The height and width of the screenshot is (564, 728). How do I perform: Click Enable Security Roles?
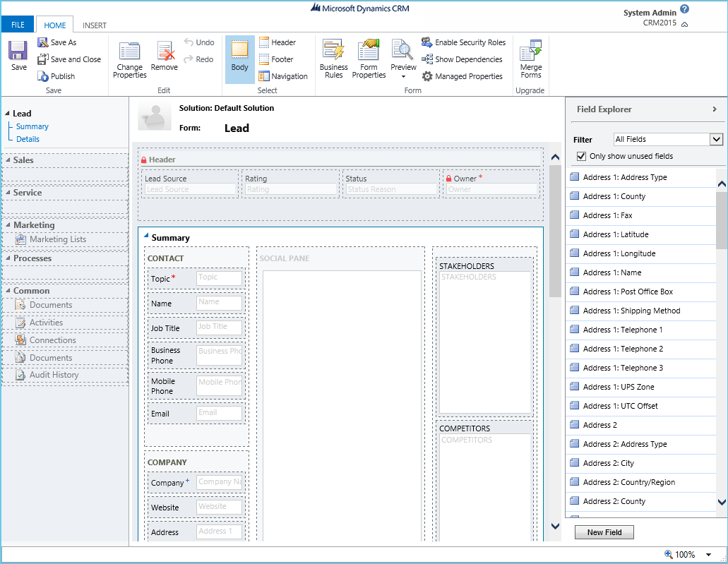tap(463, 42)
